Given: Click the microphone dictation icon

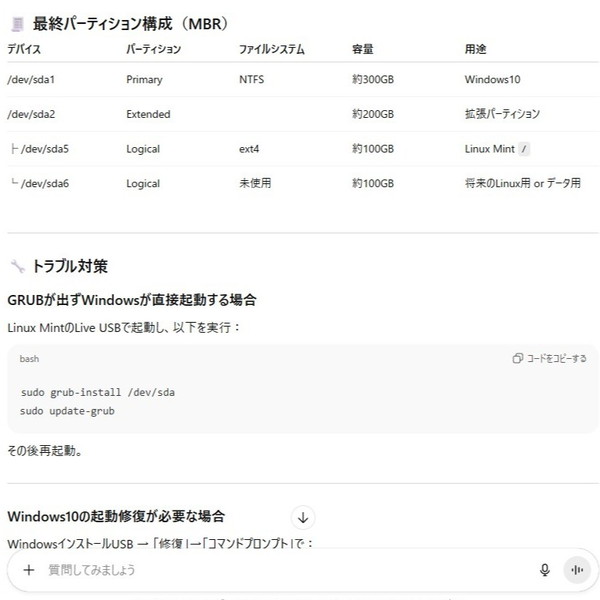Looking at the screenshot, I should coord(545,570).
